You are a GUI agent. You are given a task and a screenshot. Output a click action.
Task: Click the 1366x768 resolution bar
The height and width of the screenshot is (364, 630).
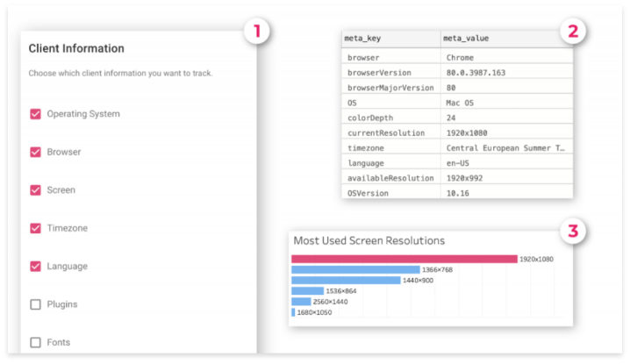coord(355,269)
